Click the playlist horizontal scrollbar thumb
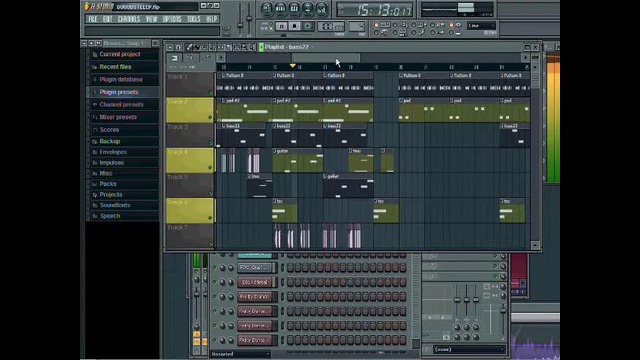The height and width of the screenshot is (360, 640). pyautogui.click(x=326, y=58)
